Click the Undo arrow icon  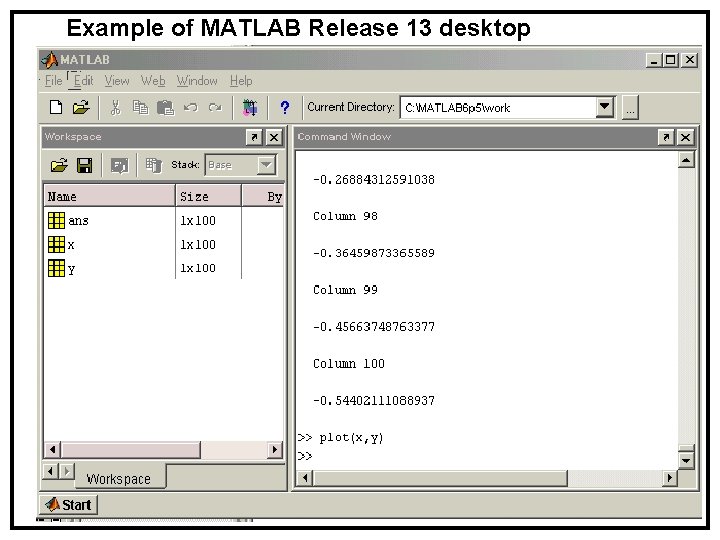pyautogui.click(x=191, y=107)
